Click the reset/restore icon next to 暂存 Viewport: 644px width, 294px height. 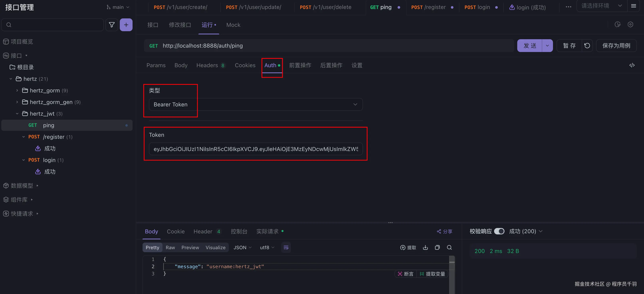pos(587,46)
